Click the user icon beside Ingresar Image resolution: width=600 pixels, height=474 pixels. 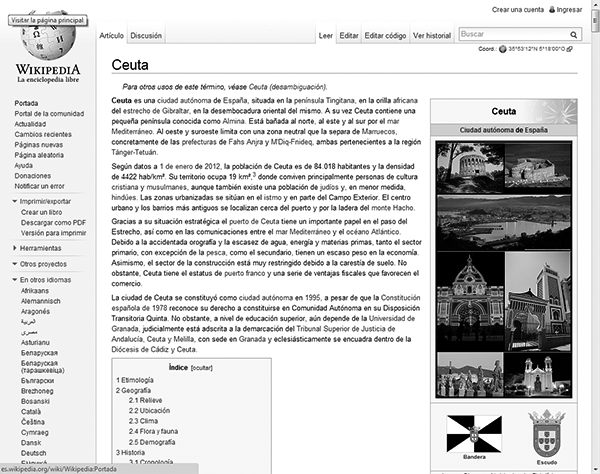coord(551,9)
